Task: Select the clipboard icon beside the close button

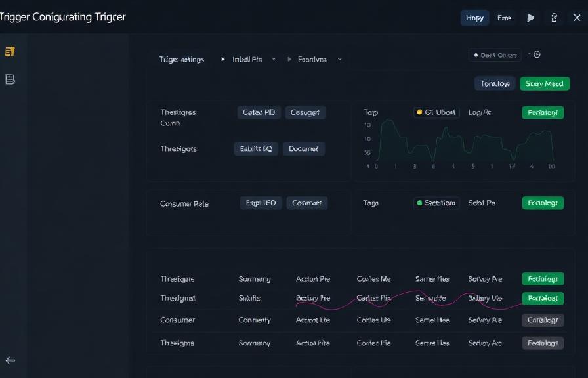Action: point(555,18)
